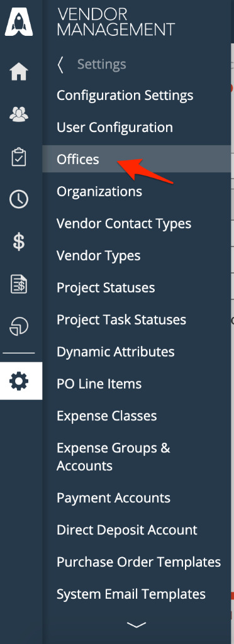Select the pie chart reports icon
The image size is (234, 644).
click(19, 327)
